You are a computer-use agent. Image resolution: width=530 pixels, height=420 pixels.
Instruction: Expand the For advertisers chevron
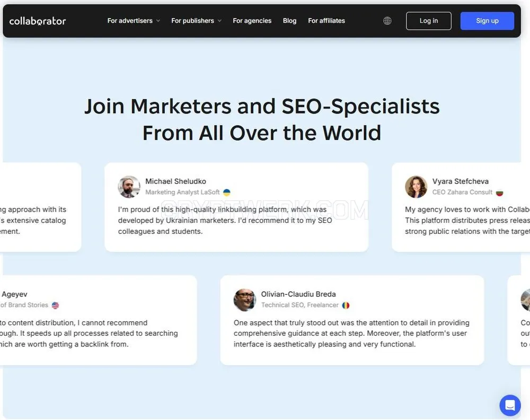pos(158,21)
